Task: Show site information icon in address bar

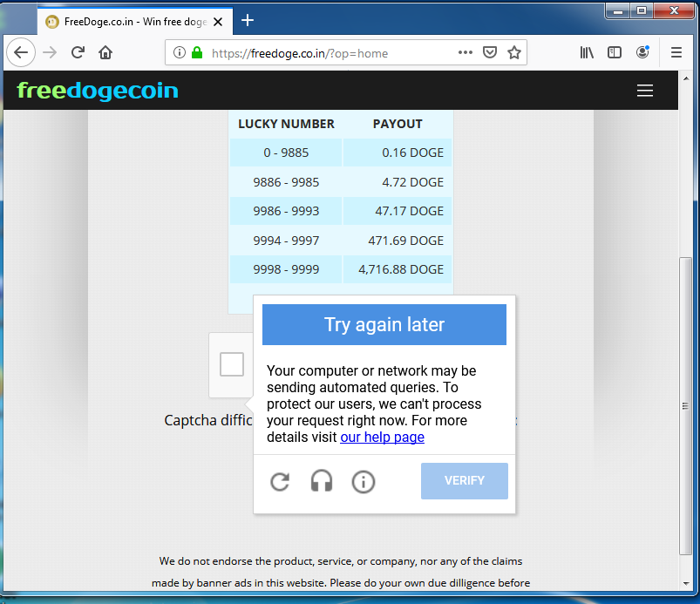Action: [179, 52]
